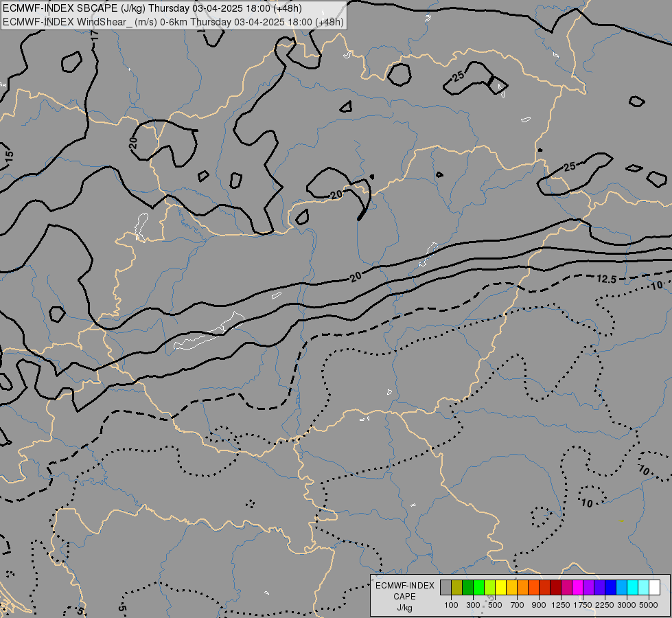672x618 pixels.
Task: Click the pale cyan legend swatch
Action: [644, 588]
